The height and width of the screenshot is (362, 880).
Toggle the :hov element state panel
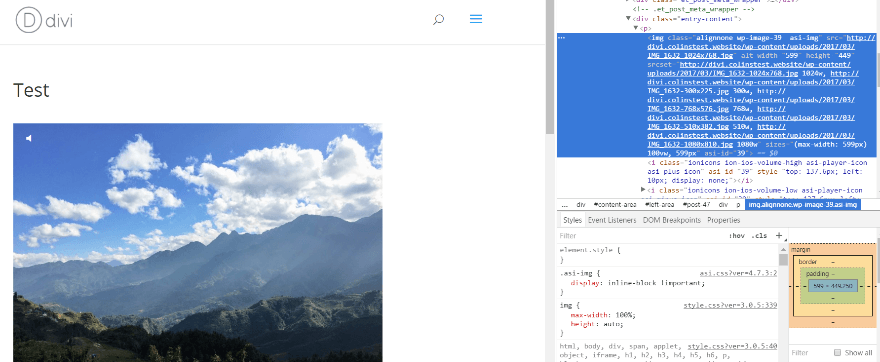point(737,236)
